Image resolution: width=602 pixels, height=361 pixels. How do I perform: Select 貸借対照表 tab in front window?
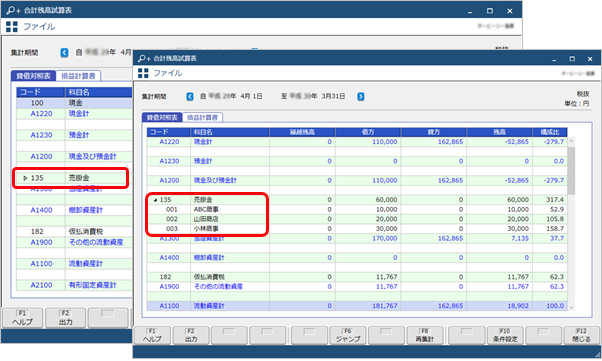[162, 118]
